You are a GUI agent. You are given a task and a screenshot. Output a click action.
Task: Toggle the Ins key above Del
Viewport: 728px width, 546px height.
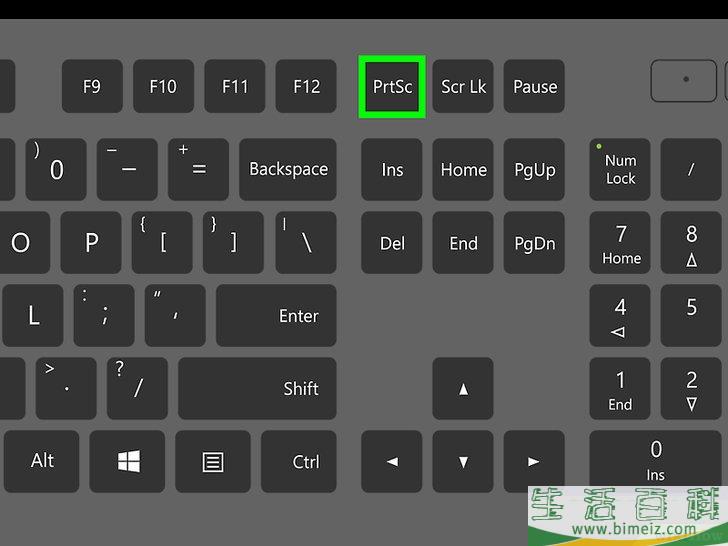pyautogui.click(x=392, y=169)
